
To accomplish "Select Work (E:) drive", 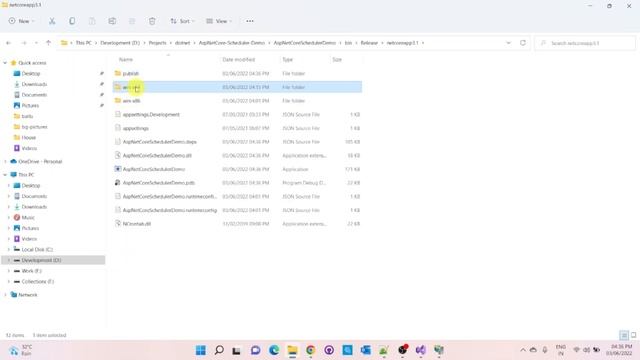I will 31,271.
